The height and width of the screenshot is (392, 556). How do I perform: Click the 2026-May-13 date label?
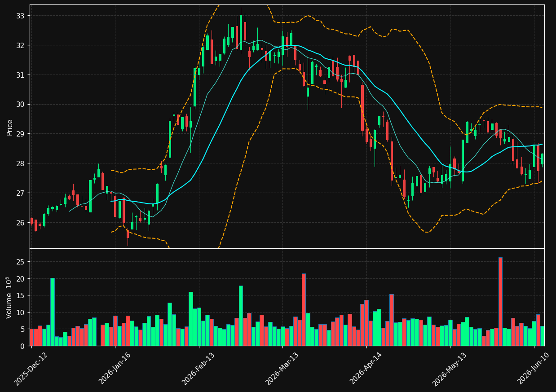tap(450, 368)
